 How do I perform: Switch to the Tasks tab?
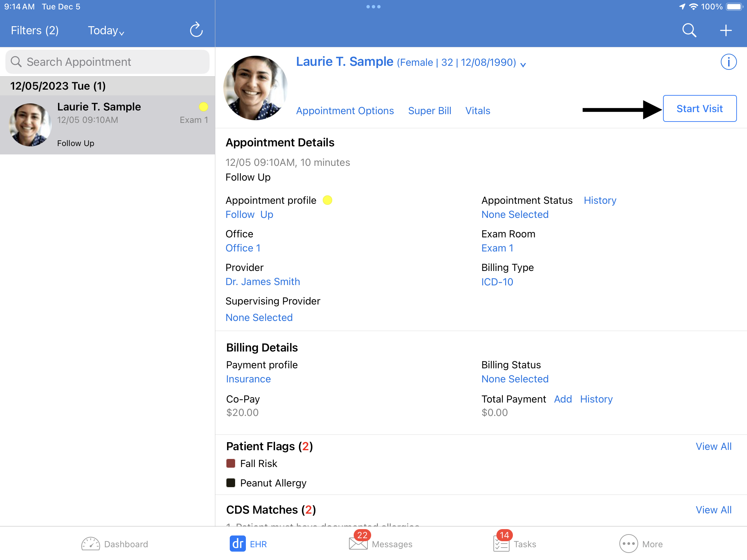(x=515, y=544)
